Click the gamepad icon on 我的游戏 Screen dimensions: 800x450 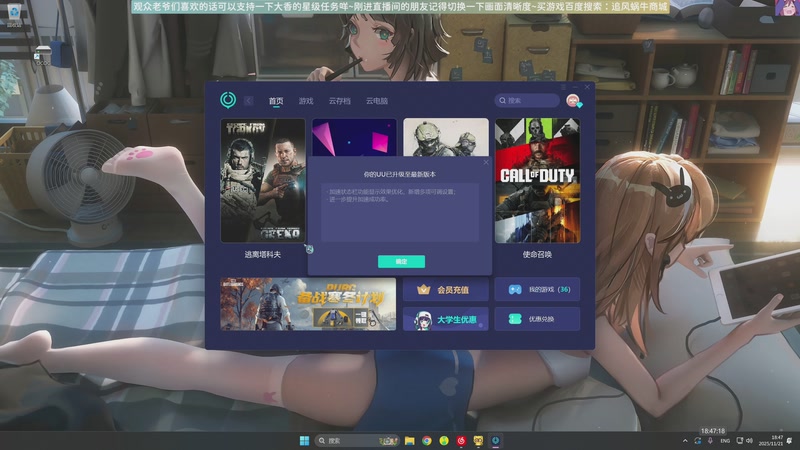tap(515, 289)
